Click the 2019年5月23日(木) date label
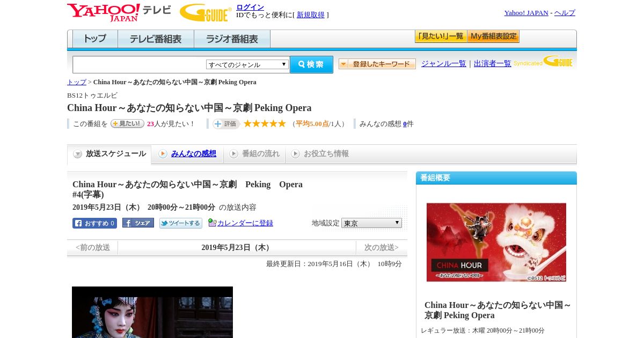This screenshot has height=338, width=644. (237, 247)
